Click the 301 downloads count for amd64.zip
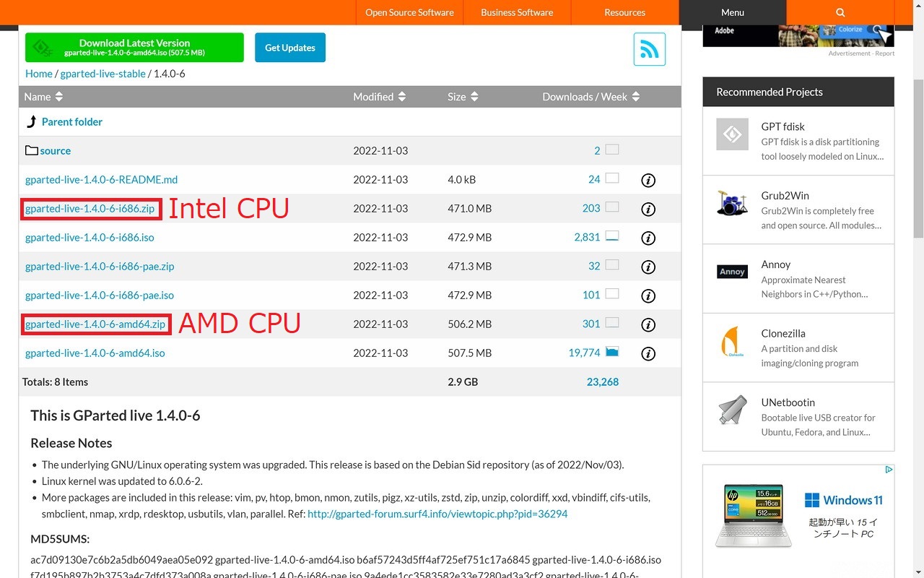The image size is (924, 578). click(x=591, y=324)
